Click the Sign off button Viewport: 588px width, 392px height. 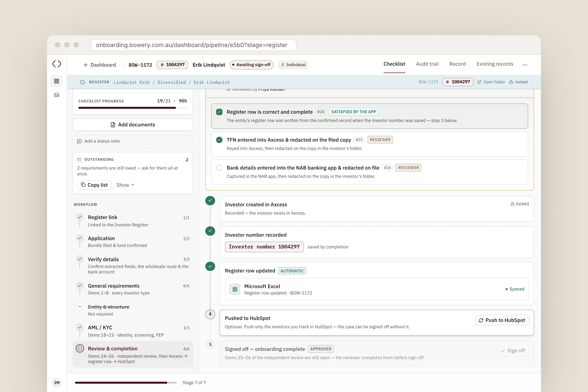[513, 351]
